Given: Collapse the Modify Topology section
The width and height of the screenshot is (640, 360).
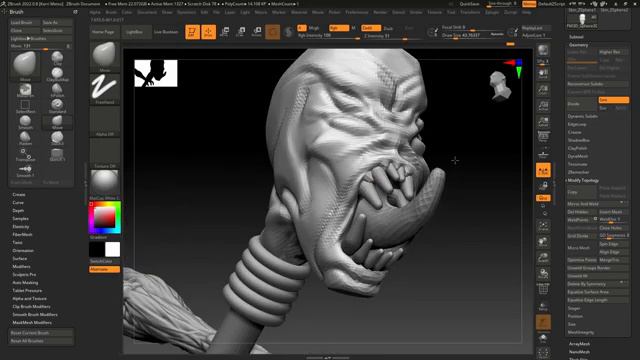Looking at the screenshot, I should [x=583, y=180].
